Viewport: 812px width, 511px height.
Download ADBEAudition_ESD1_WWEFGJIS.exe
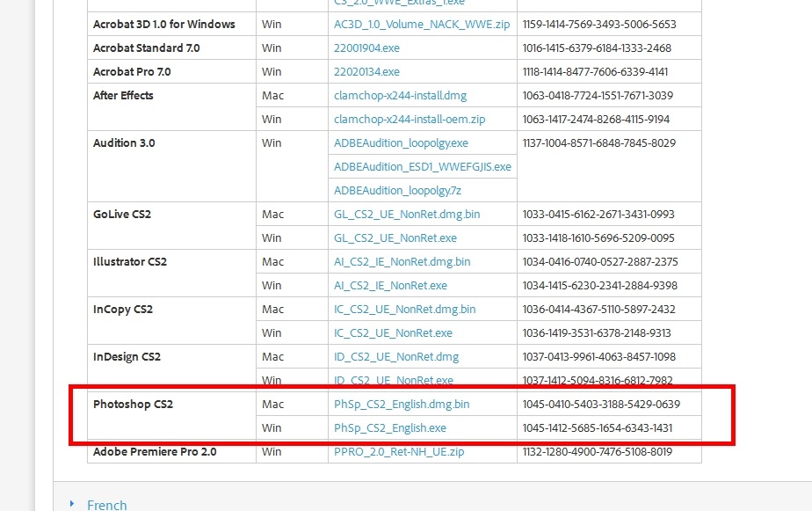423,167
